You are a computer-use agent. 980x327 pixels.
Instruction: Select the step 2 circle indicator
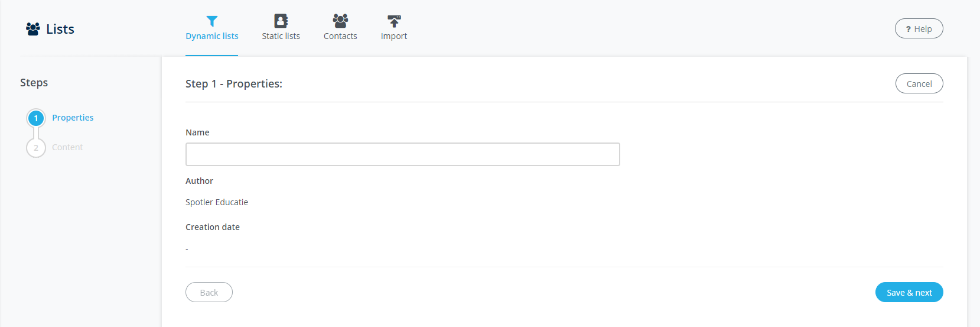click(36, 148)
